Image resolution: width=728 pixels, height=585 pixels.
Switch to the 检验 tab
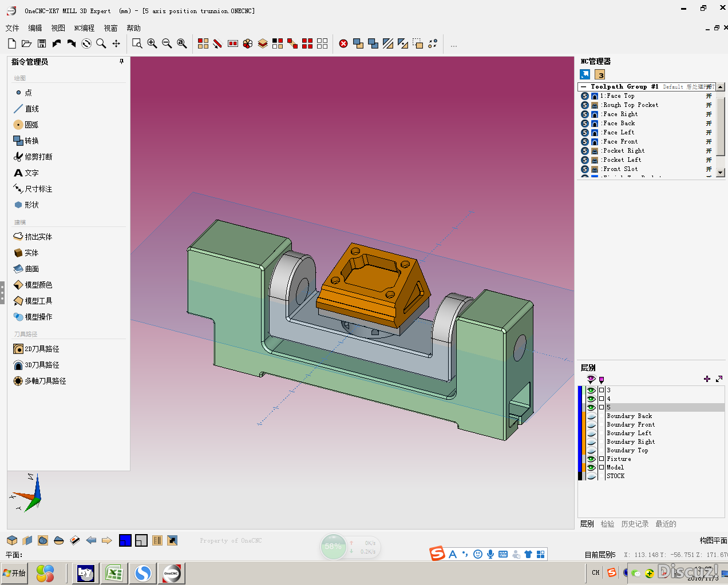(x=607, y=524)
